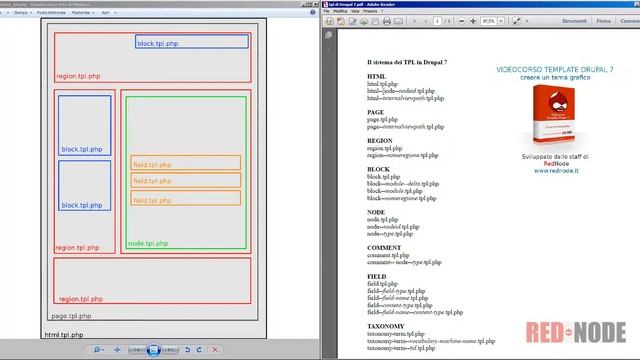Image resolution: width=640 pixels, height=360 pixels.
Task: Click the create PDF icon in Adobe Reader
Action: (x=341, y=21)
